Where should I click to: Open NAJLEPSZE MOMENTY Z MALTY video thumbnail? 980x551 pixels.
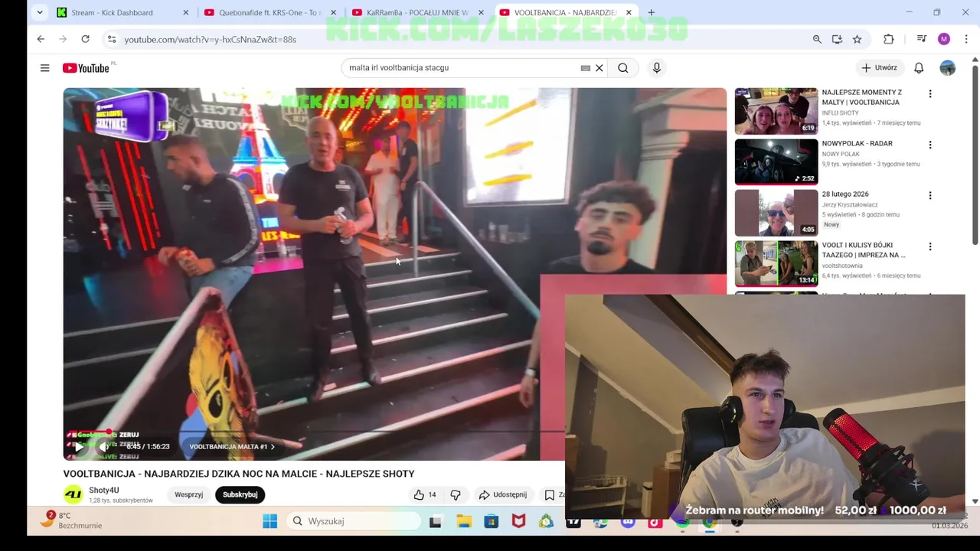[x=776, y=111]
